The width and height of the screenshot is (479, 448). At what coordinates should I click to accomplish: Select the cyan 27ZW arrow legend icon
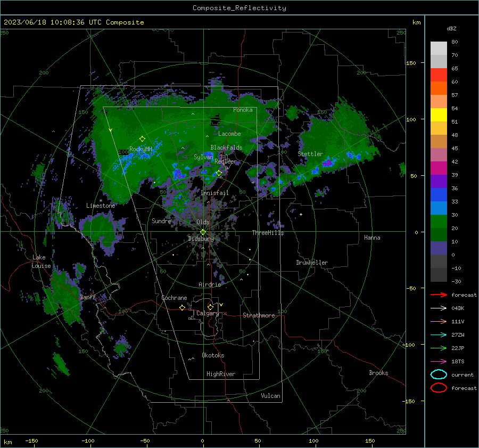coord(439,335)
